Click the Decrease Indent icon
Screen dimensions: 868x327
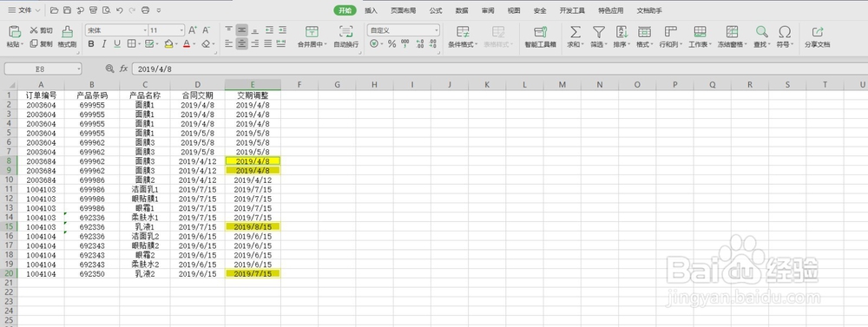coord(269,30)
